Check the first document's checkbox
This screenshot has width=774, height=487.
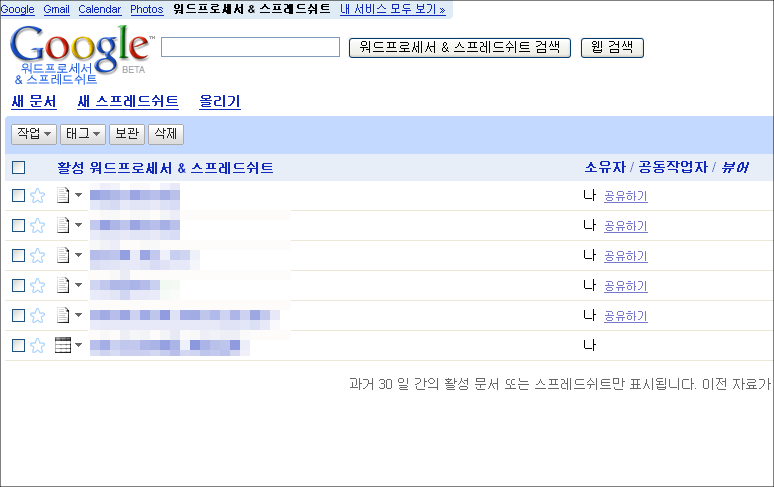(x=18, y=196)
